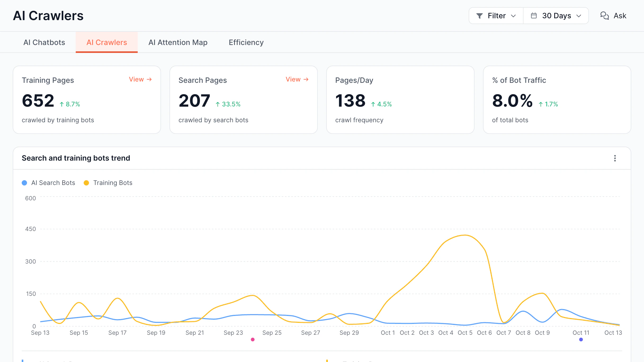Click the Pages/Day card label

tap(354, 80)
